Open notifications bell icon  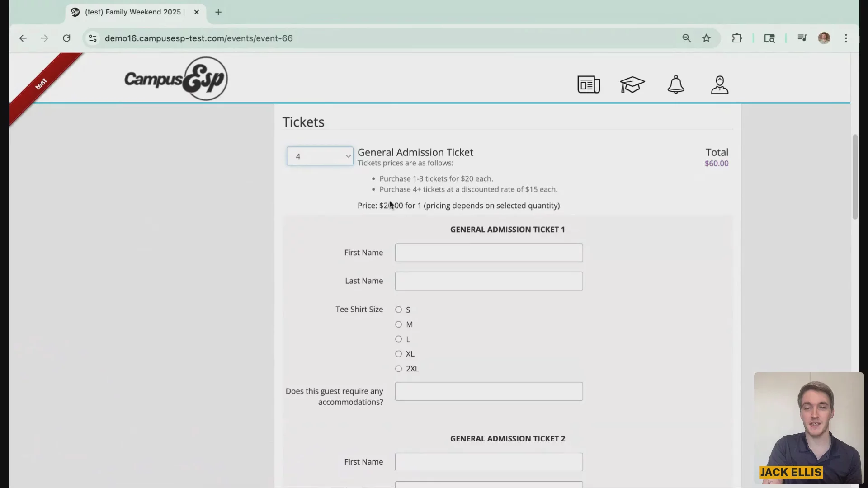676,84
